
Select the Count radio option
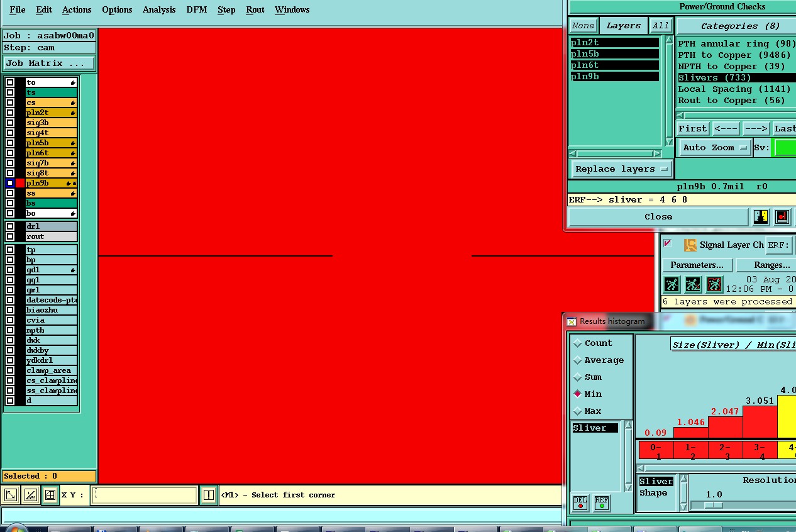click(578, 343)
